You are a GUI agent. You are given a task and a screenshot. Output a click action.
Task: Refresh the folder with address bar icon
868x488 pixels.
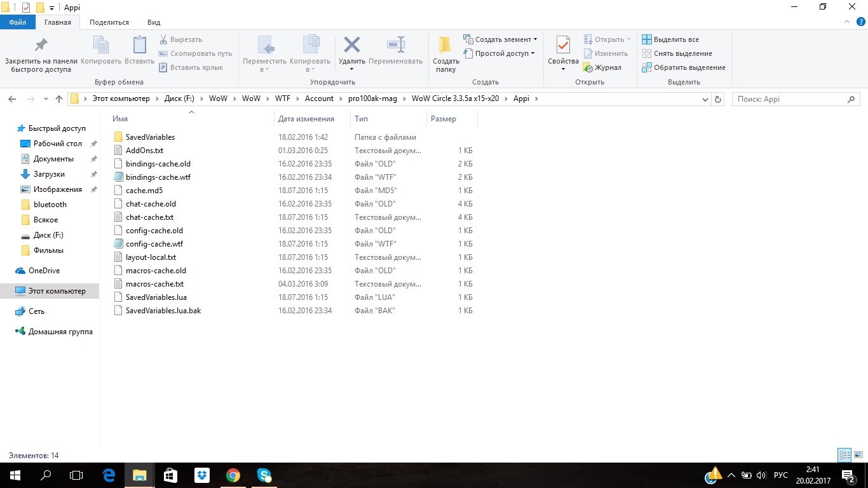click(x=718, y=99)
